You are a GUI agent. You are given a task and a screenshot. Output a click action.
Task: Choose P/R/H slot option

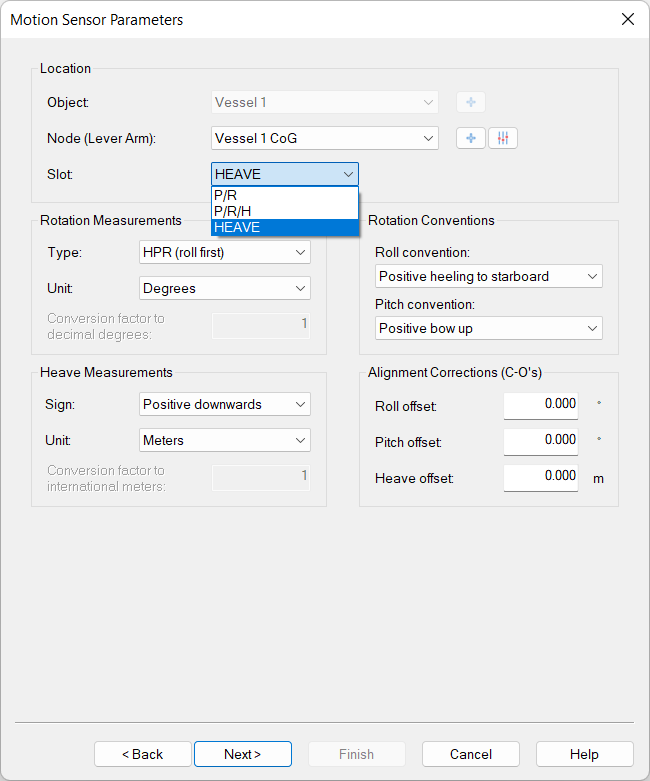284,211
